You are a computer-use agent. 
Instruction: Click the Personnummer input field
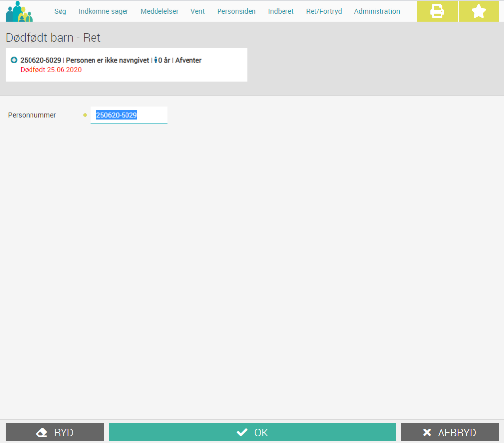coord(129,115)
